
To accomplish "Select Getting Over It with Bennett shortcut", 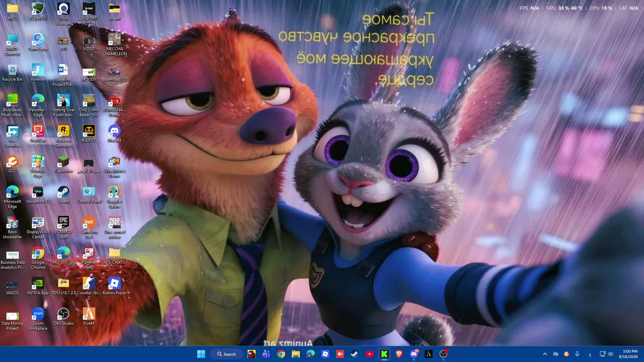I will (63, 106).
